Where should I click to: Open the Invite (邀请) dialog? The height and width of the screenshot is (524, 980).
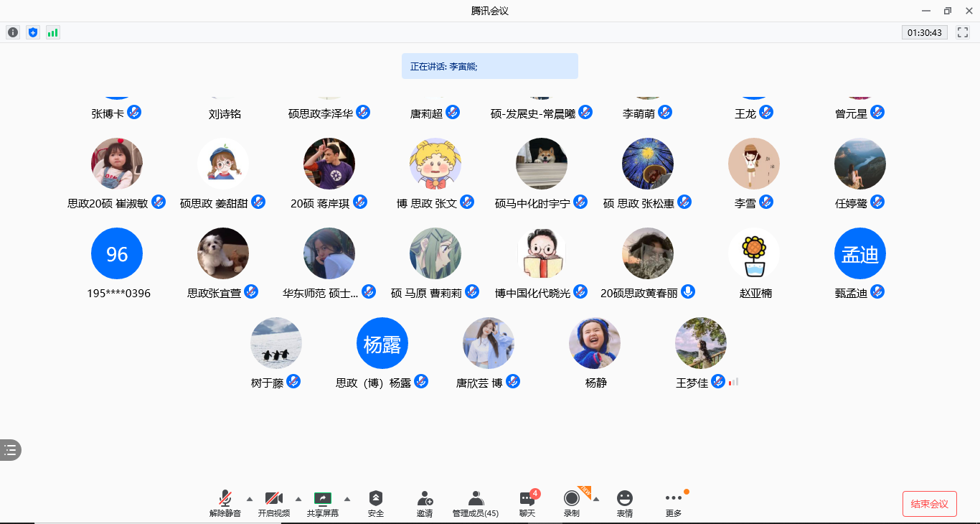coord(425,503)
